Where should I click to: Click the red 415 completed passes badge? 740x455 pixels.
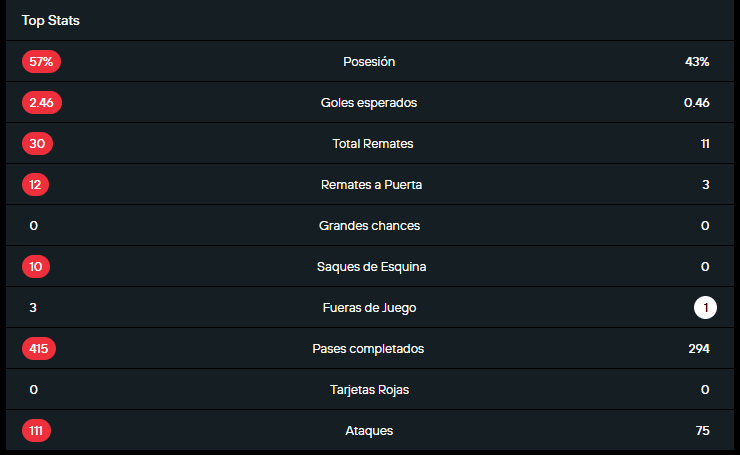39,349
